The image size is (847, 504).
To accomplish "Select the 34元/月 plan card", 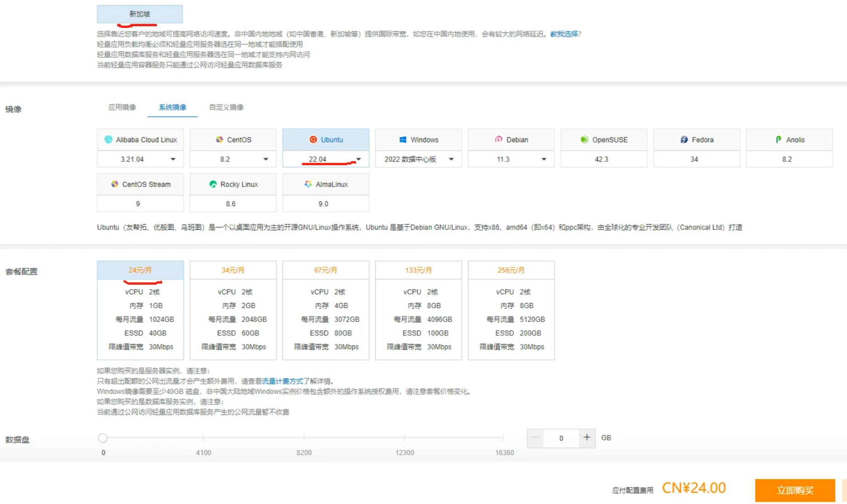I will tap(233, 310).
